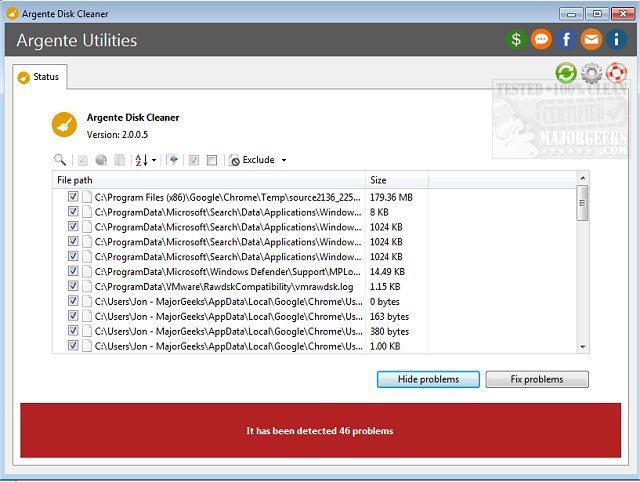
Task: Open the Facebook page icon
Action: point(566,40)
